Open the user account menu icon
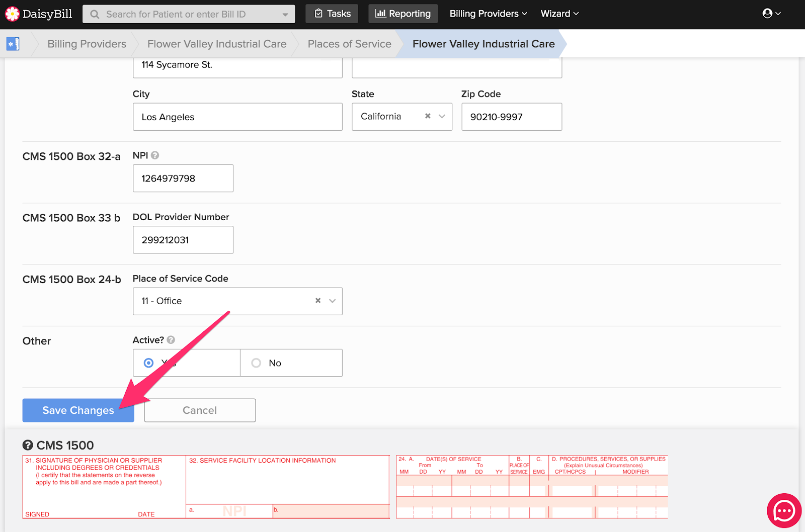 767,14
